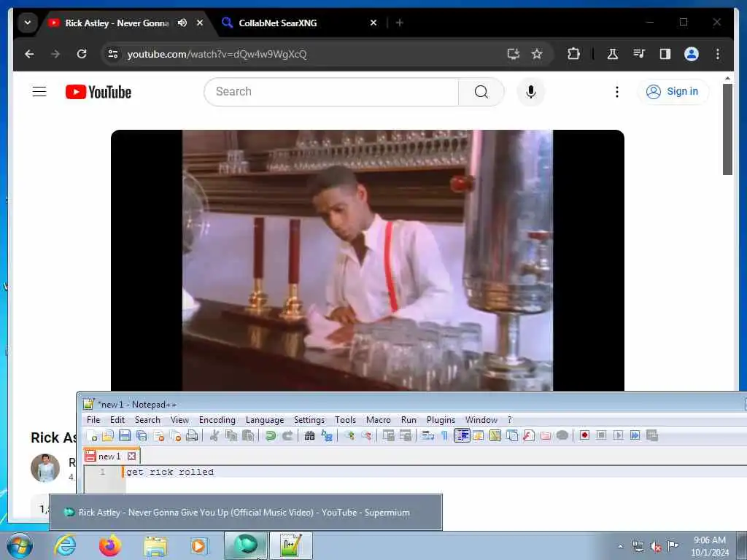747x560 pixels.
Task: Click the browser Back arrow
Action: coord(29,54)
